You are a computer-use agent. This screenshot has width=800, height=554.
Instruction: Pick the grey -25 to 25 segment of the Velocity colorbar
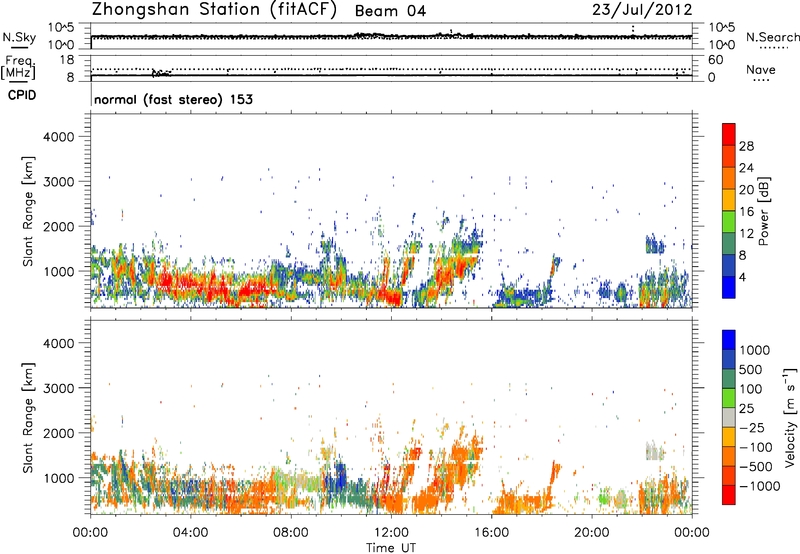(729, 417)
